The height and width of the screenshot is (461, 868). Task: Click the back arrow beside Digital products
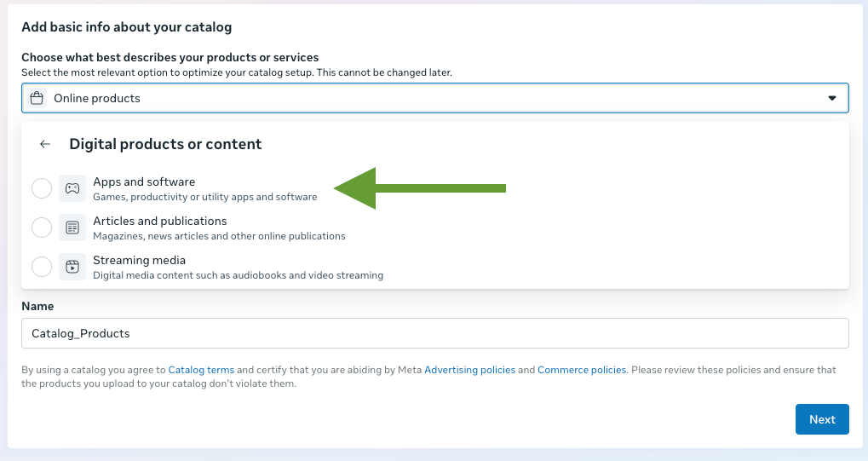pyautogui.click(x=45, y=144)
